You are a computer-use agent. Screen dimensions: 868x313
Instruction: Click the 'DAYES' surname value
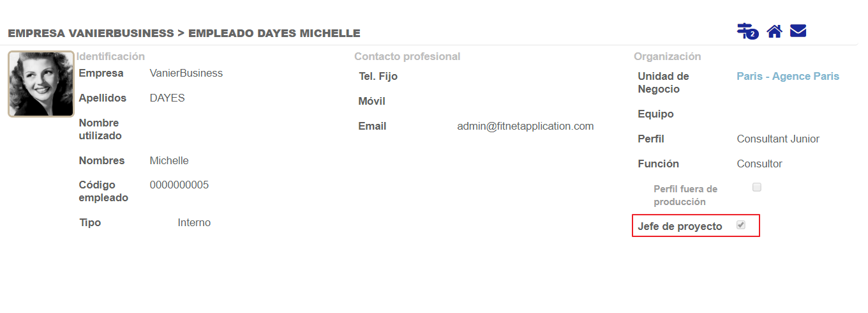(167, 98)
